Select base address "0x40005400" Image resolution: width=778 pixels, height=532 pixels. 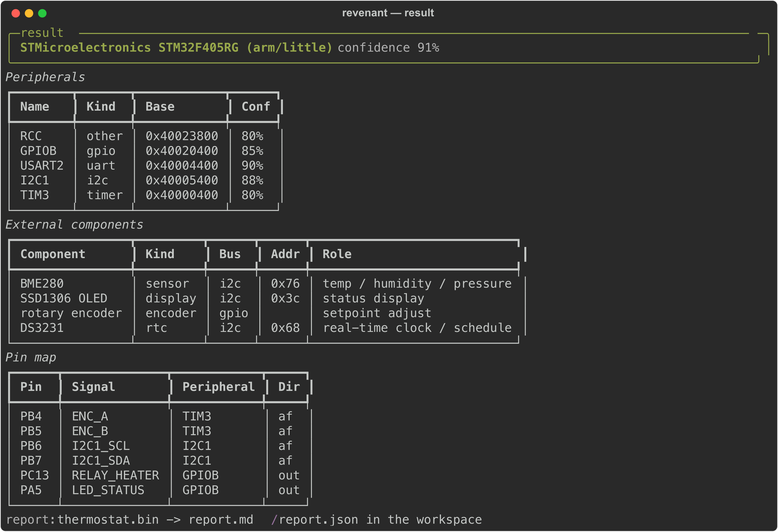[x=182, y=180]
